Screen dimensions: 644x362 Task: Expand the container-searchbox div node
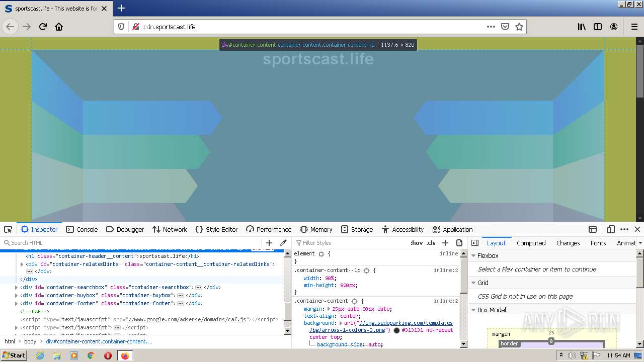click(16, 288)
